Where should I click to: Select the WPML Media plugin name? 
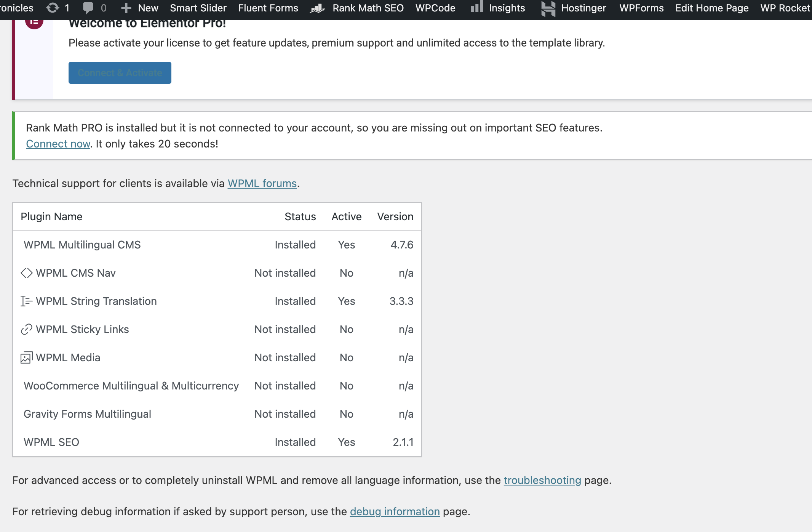tap(68, 357)
